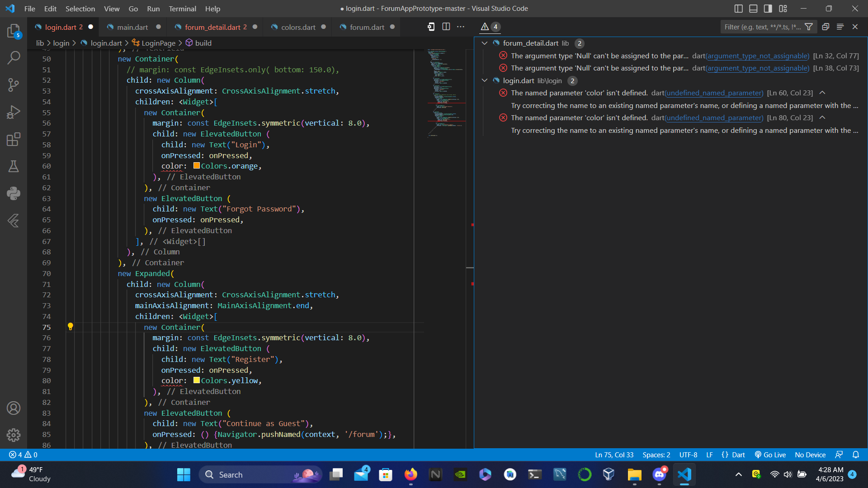This screenshot has height=488, width=868.
Task: Click the filter icon in the Problems panel
Action: [x=809, y=27]
